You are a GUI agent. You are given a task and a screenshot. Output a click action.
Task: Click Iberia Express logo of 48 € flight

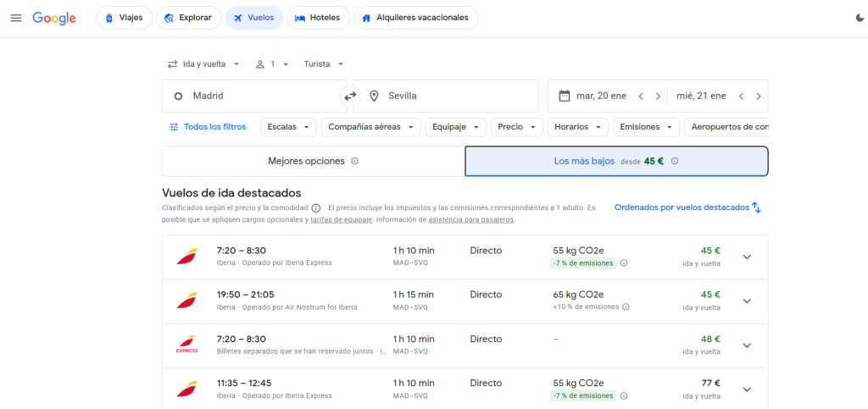click(186, 345)
